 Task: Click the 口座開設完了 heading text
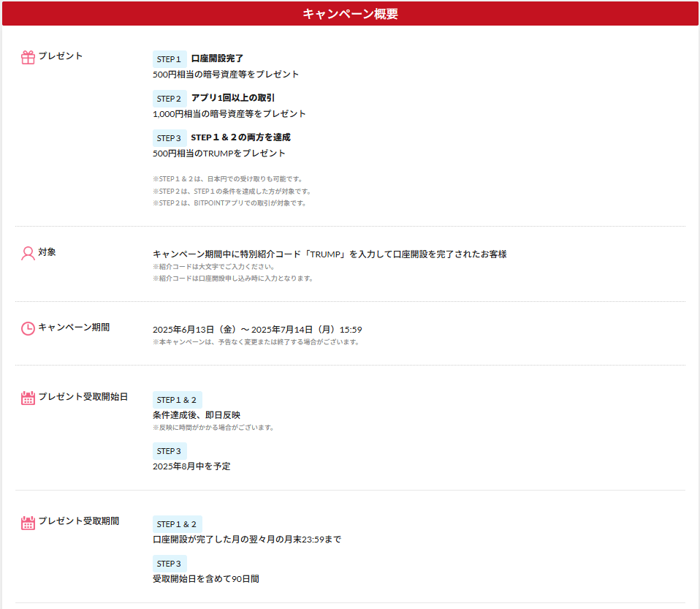pyautogui.click(x=217, y=58)
